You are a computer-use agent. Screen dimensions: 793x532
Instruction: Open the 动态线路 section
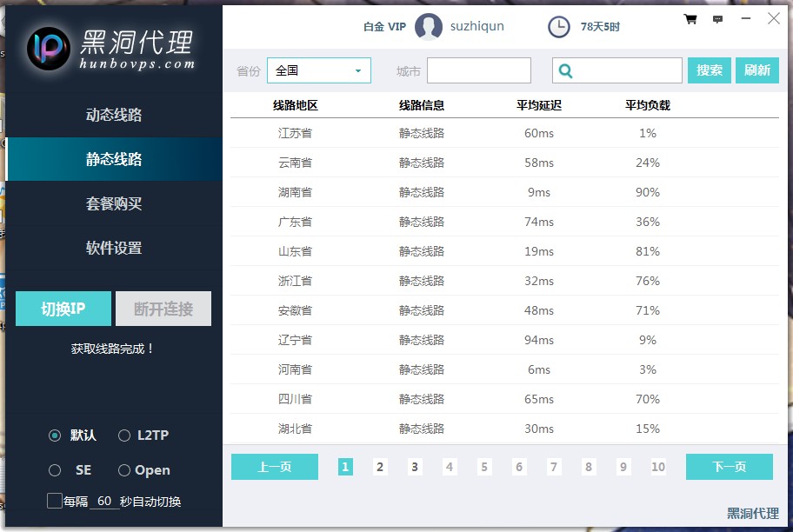[x=114, y=115]
